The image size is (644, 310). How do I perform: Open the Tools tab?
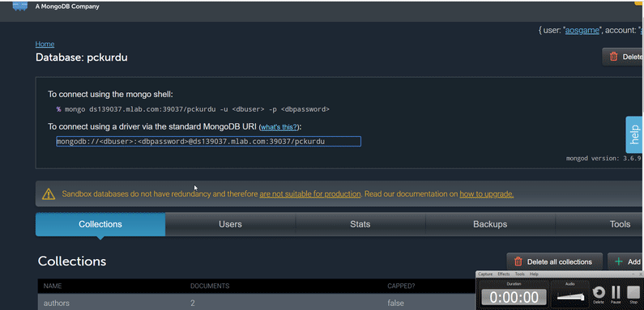[x=599, y=224]
